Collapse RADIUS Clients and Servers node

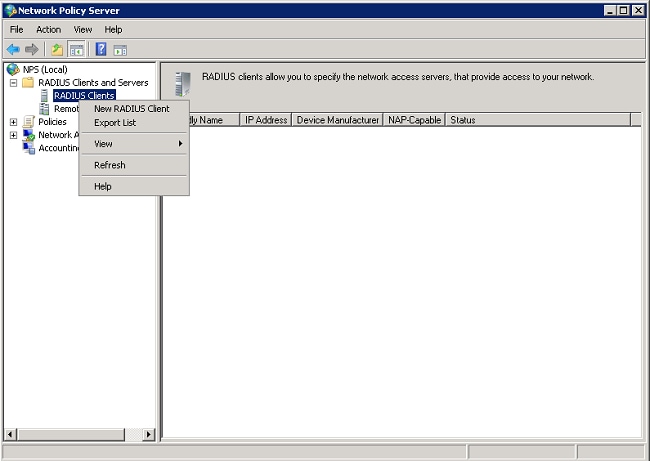coord(13,83)
